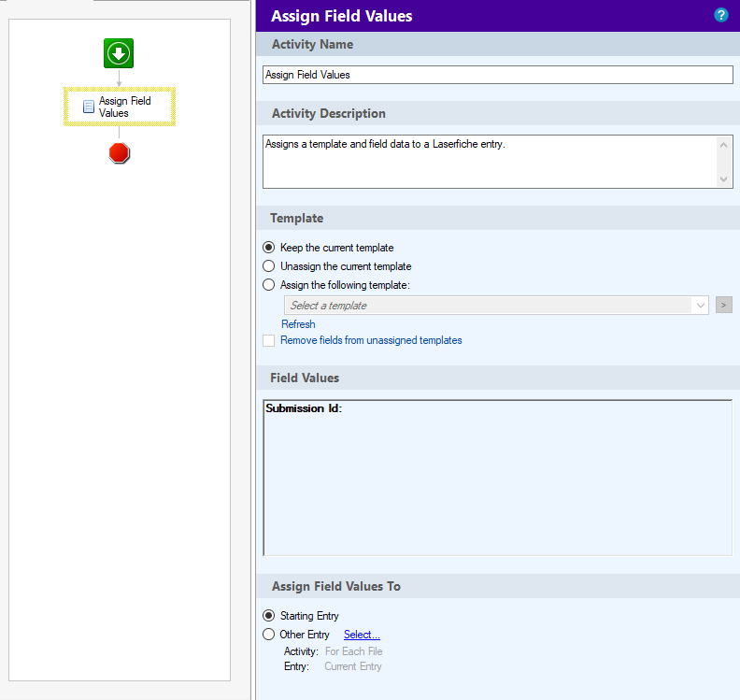Open help via the question mark icon
The image size is (740, 700).
720,15
